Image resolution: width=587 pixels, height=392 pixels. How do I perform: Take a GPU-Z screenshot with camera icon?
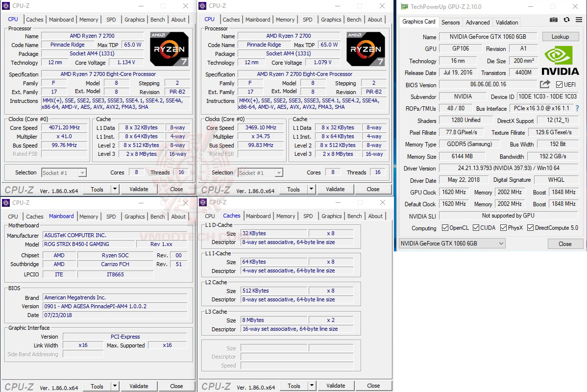pyautogui.click(x=554, y=20)
